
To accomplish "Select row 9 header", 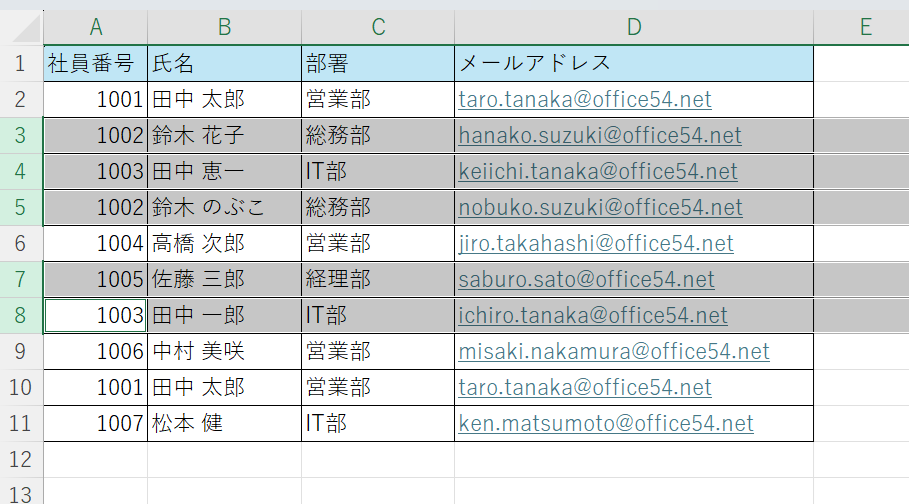I will [21, 351].
